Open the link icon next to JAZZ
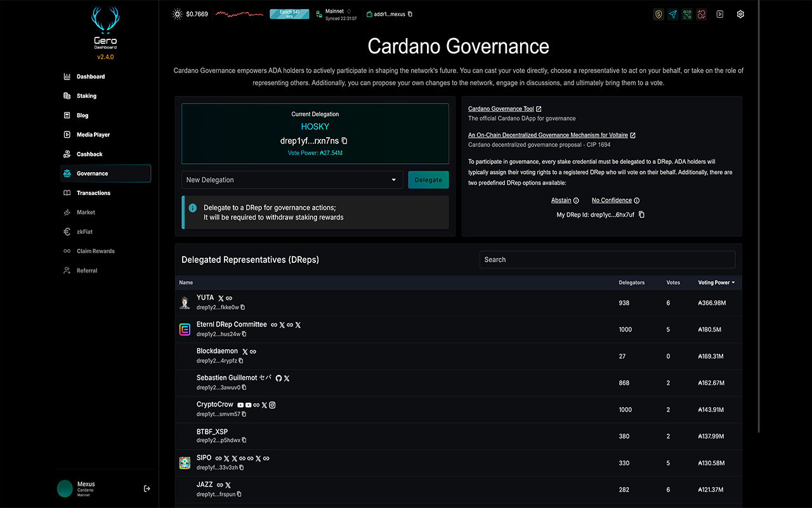Image resolution: width=812 pixels, height=508 pixels. pos(220,485)
